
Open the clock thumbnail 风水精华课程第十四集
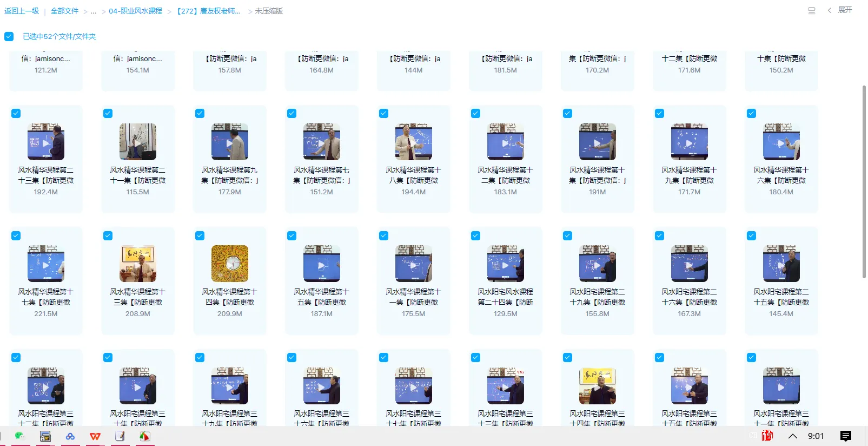click(230, 264)
